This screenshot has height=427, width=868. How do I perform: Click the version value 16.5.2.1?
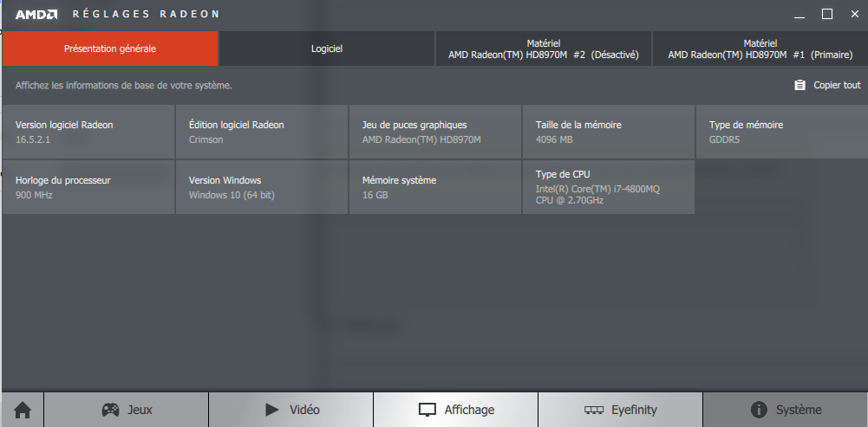(x=33, y=140)
